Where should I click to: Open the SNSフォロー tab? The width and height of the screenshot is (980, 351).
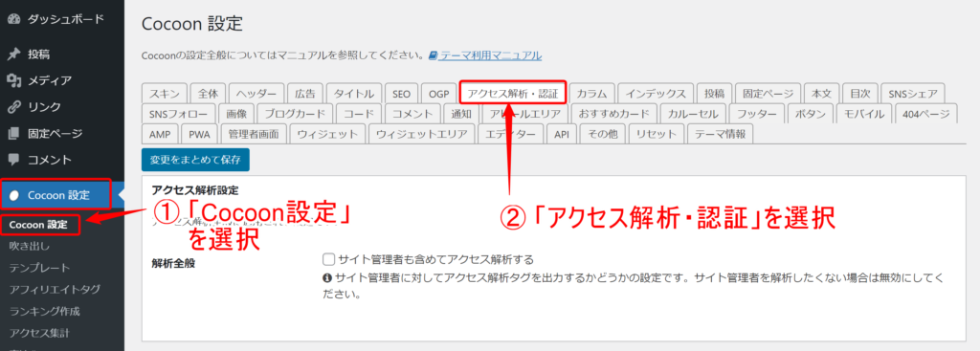179,114
